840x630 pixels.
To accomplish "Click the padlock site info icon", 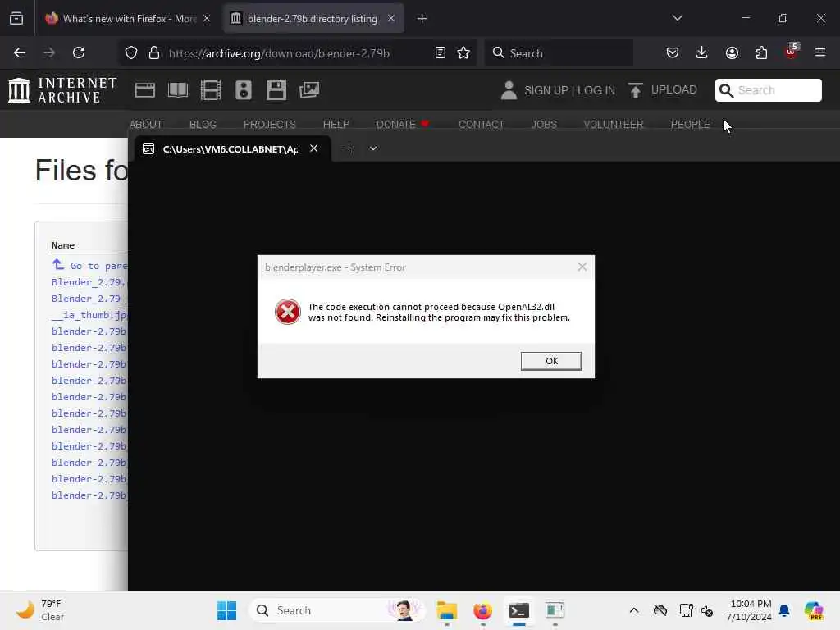I will 154,52.
